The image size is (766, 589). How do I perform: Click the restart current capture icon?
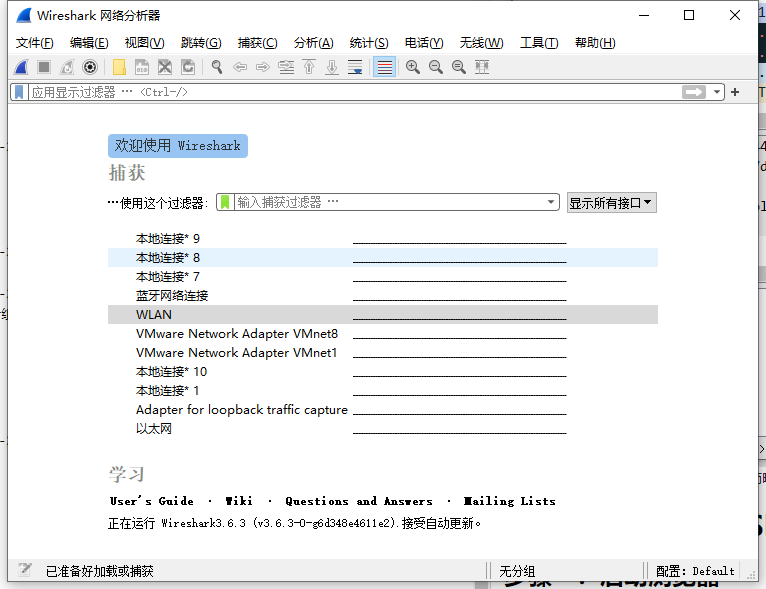67,67
